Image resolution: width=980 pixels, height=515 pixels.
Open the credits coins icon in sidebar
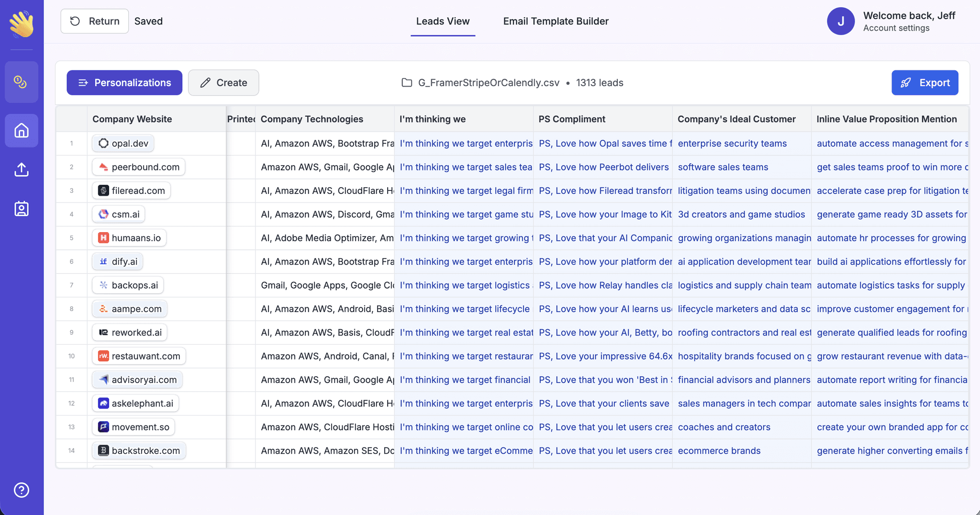[x=21, y=82]
